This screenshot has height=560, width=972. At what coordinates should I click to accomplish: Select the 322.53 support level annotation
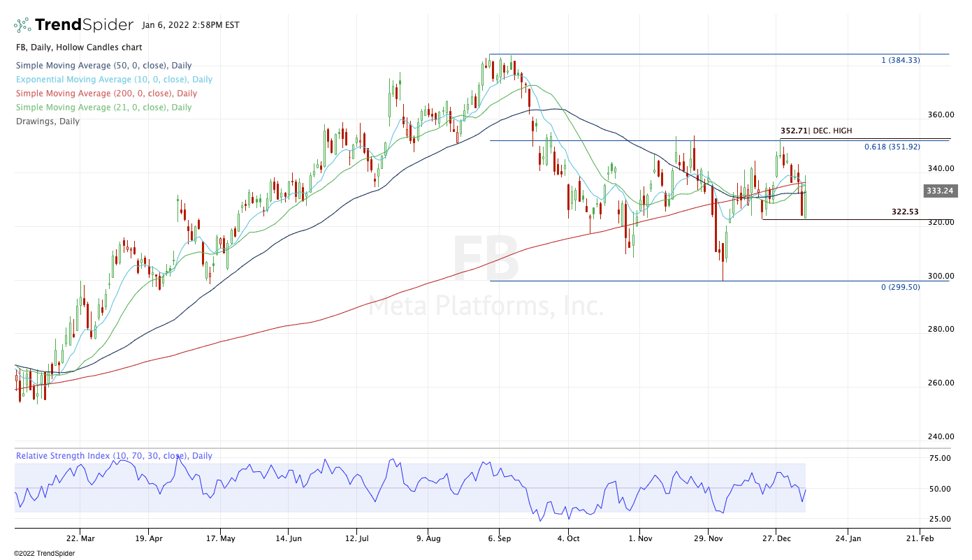tap(905, 212)
